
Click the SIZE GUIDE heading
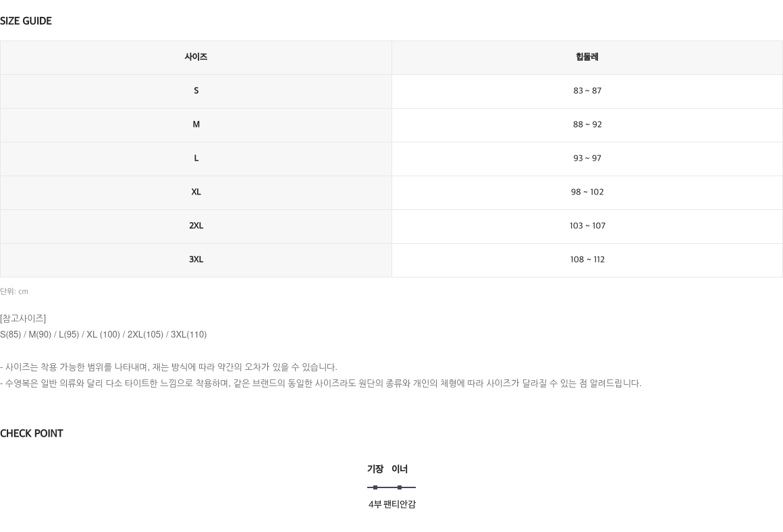click(26, 21)
